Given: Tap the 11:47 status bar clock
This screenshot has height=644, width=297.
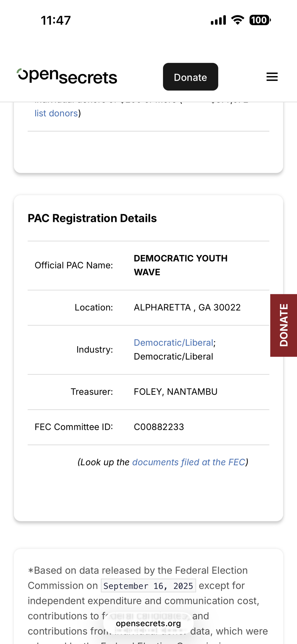Looking at the screenshot, I should tap(56, 21).
